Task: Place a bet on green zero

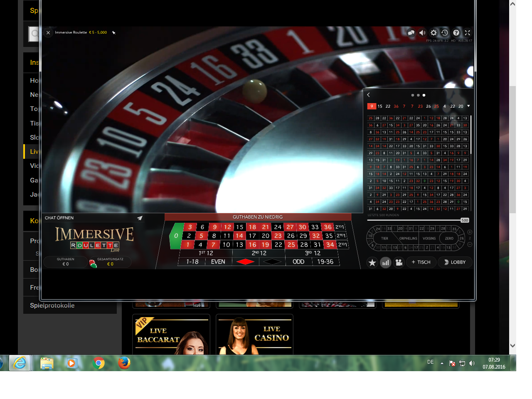Action: tap(176, 236)
